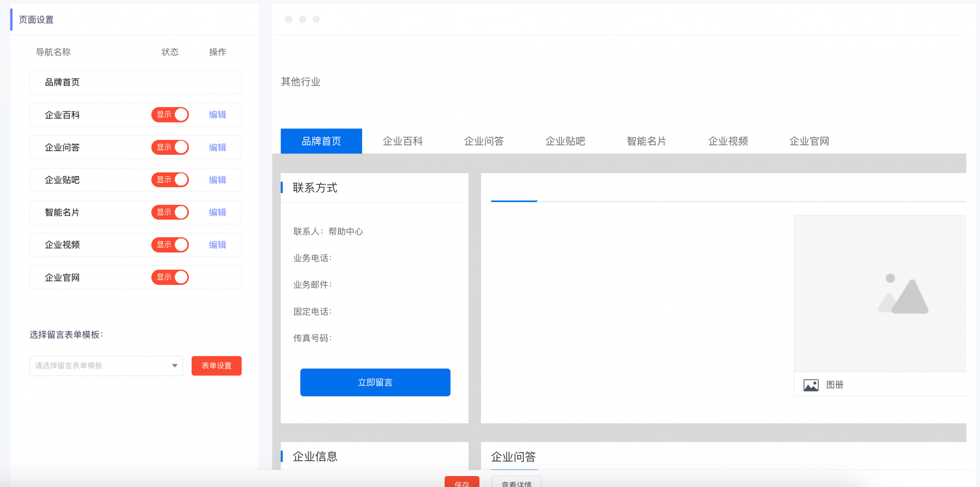Toggle display switch for 智能名片
The width and height of the screenshot is (980, 487).
(170, 212)
